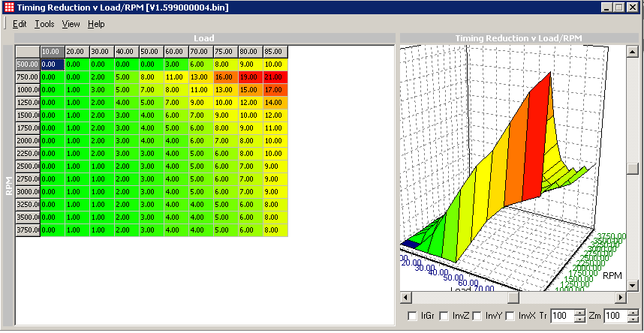
Task: Tick the InvX checkbox
Action: [510, 316]
